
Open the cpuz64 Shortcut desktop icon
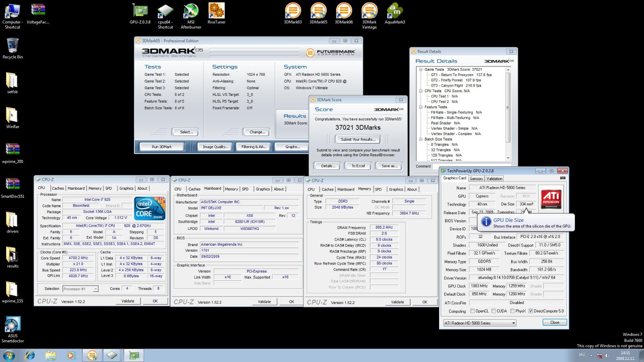click(165, 17)
